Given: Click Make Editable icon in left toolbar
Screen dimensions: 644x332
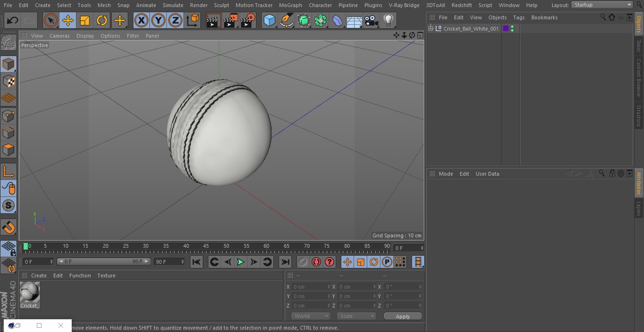Looking at the screenshot, I should click(8, 42).
